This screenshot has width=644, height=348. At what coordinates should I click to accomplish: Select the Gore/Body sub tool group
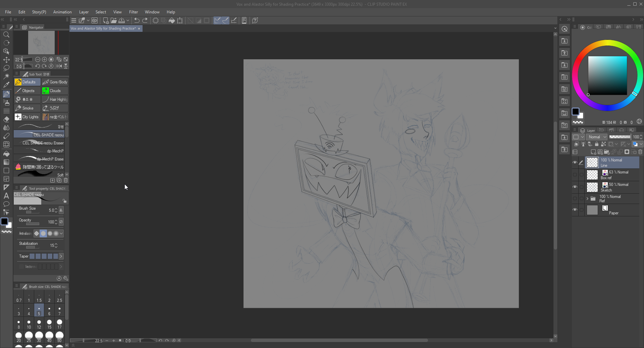tap(55, 82)
